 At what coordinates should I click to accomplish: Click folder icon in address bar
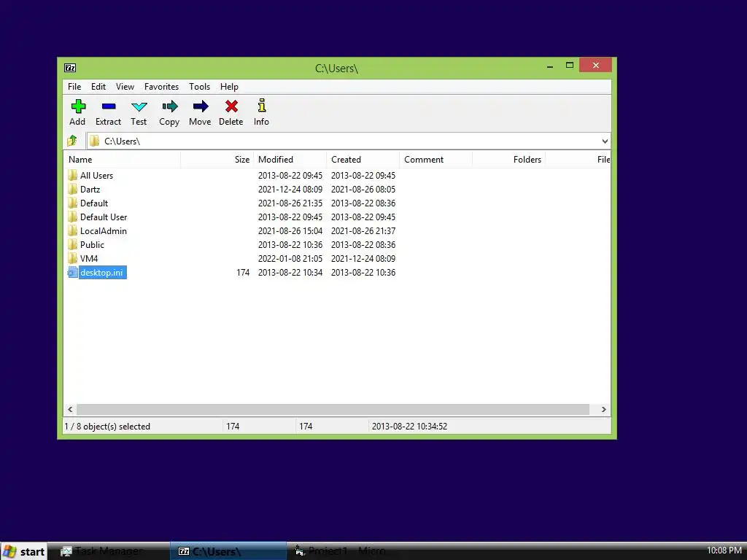(95, 141)
